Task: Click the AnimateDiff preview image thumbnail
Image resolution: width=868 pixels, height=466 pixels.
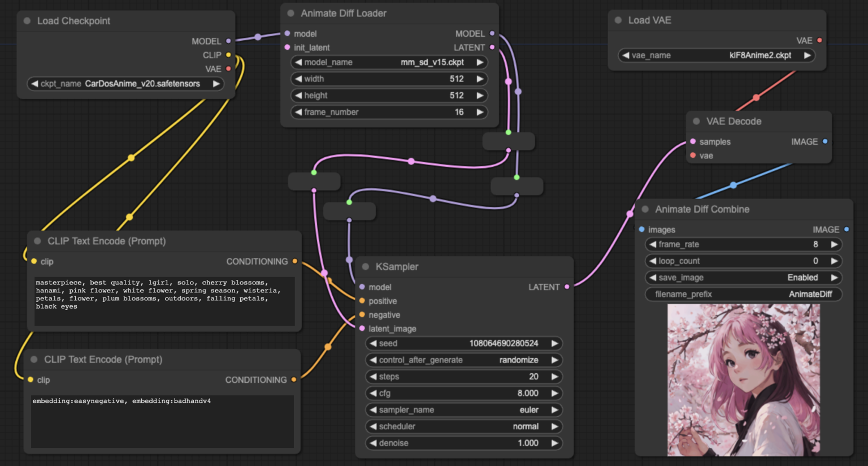Action: (744, 381)
